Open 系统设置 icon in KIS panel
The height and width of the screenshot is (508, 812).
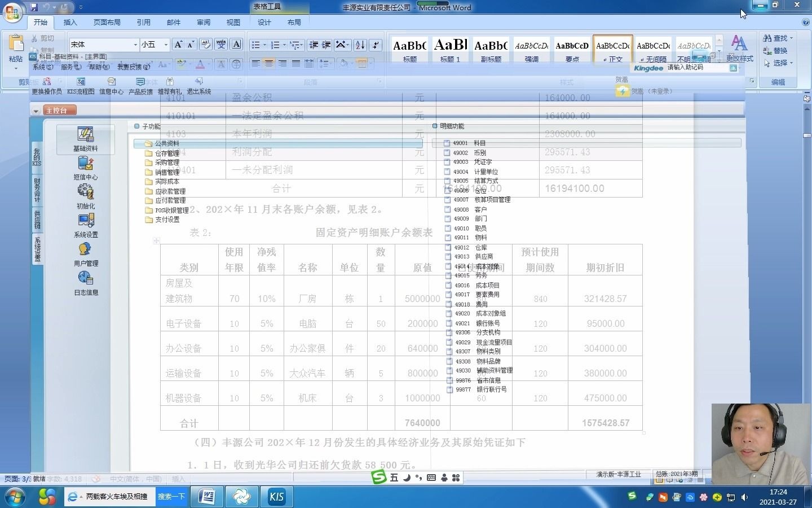[x=85, y=225]
